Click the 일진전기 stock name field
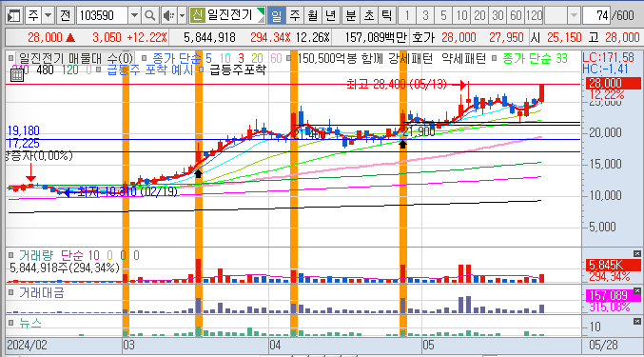 (x=230, y=15)
